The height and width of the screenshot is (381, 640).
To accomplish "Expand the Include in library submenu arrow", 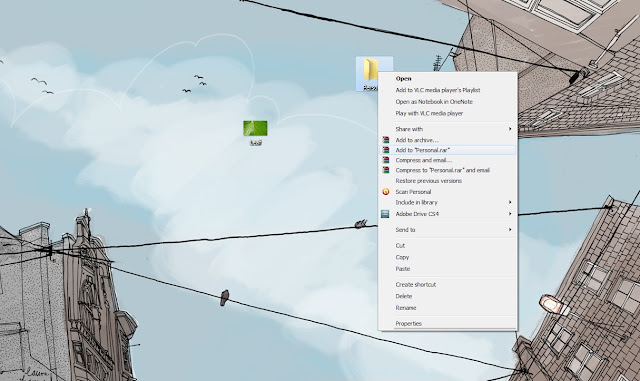I will [510, 203].
